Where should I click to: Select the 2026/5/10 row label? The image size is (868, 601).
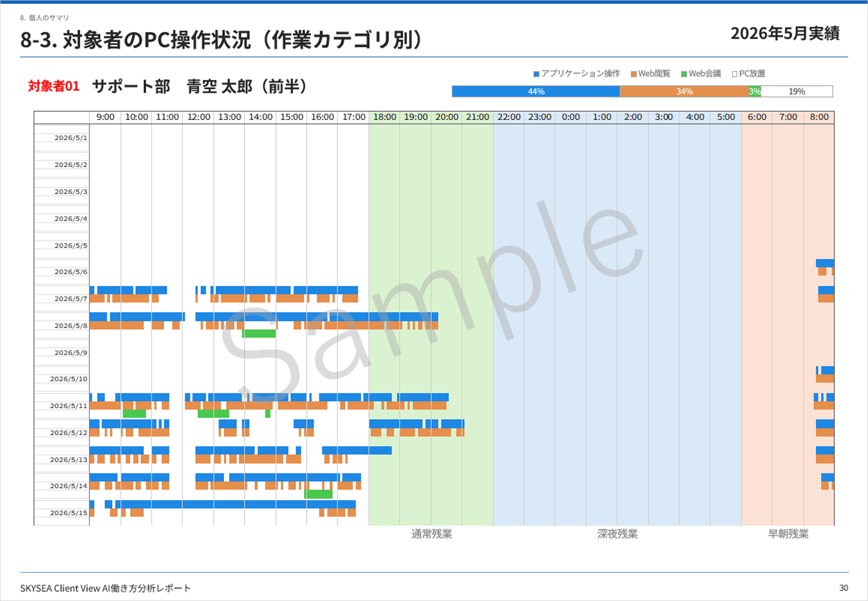click(68, 379)
